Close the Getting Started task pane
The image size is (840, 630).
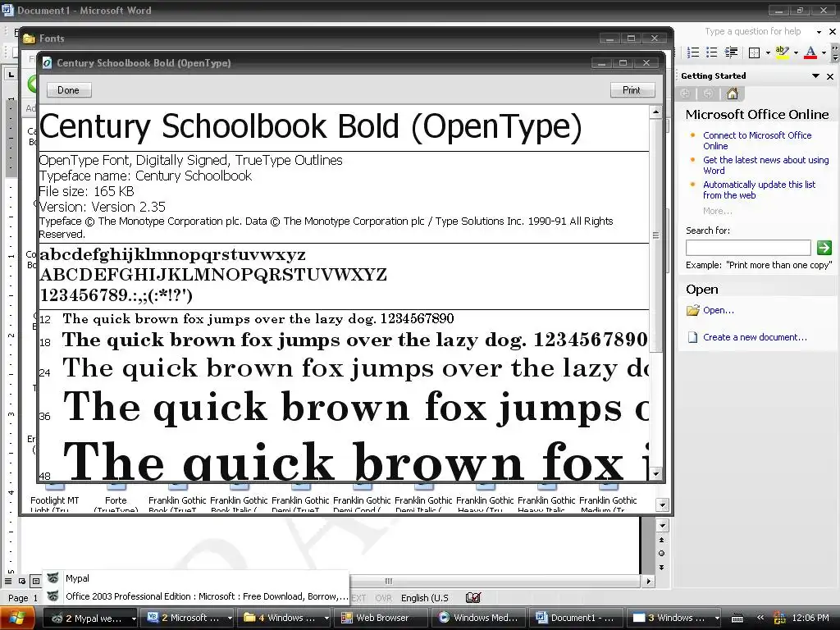click(830, 76)
